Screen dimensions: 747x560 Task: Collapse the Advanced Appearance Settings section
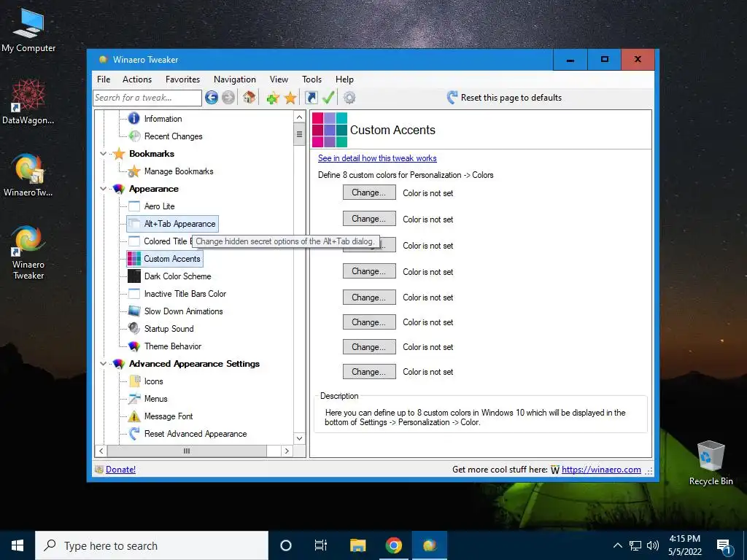[x=103, y=364]
